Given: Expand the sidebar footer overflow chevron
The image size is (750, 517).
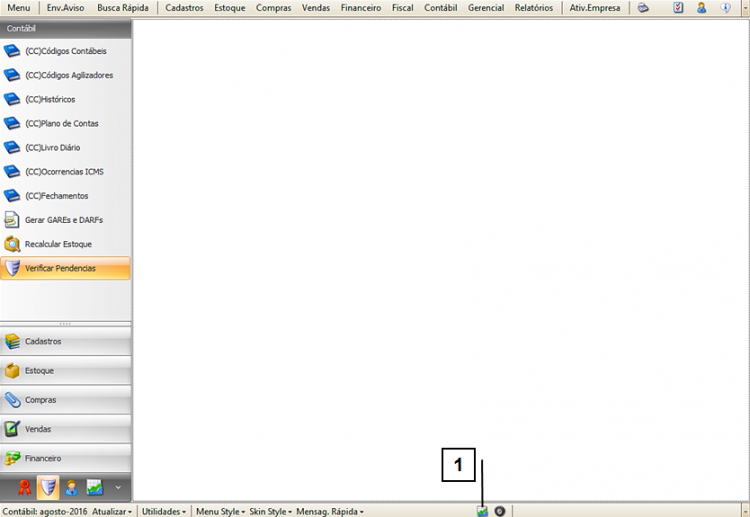Looking at the screenshot, I should [x=118, y=488].
